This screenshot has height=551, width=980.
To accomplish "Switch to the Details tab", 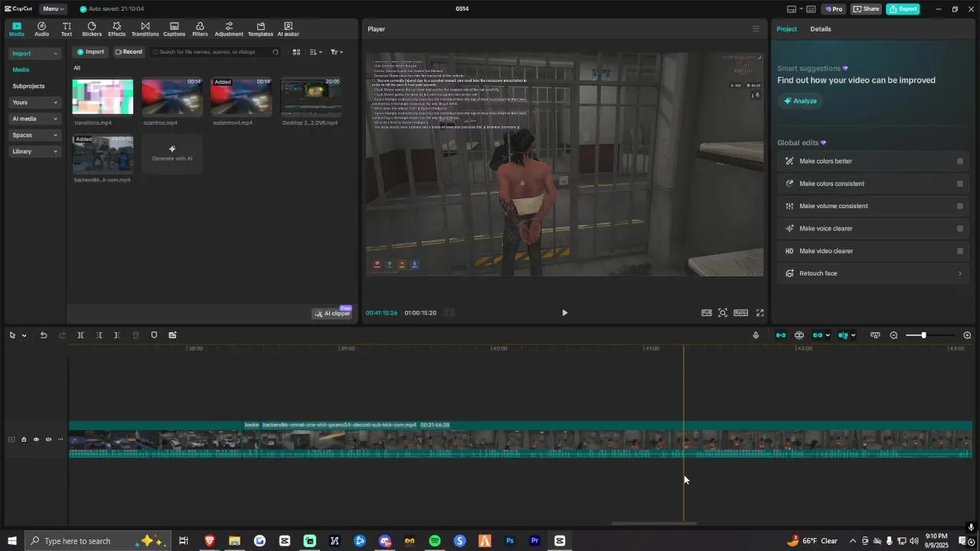I will click(x=821, y=29).
